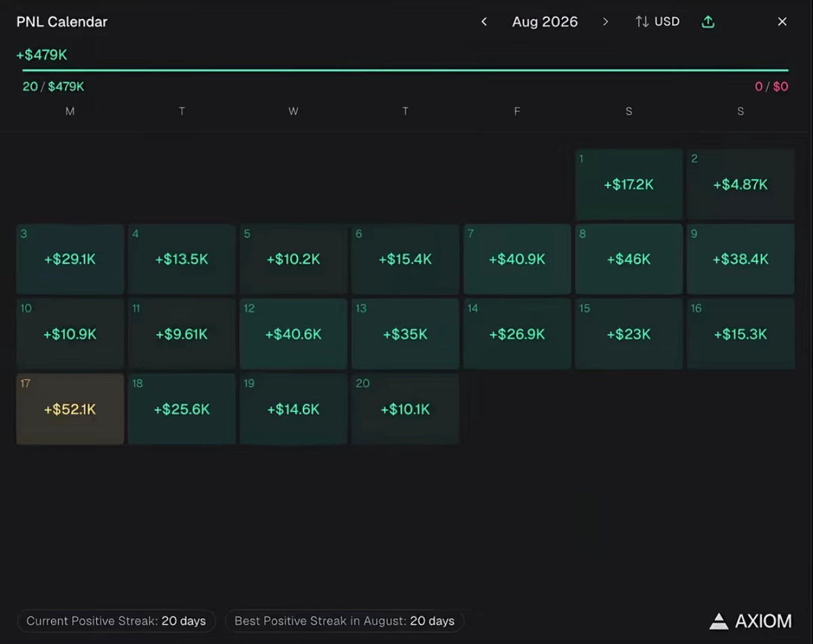Select day 3 with +$29.1K
Screen dimensions: 813x644
(x=70, y=259)
